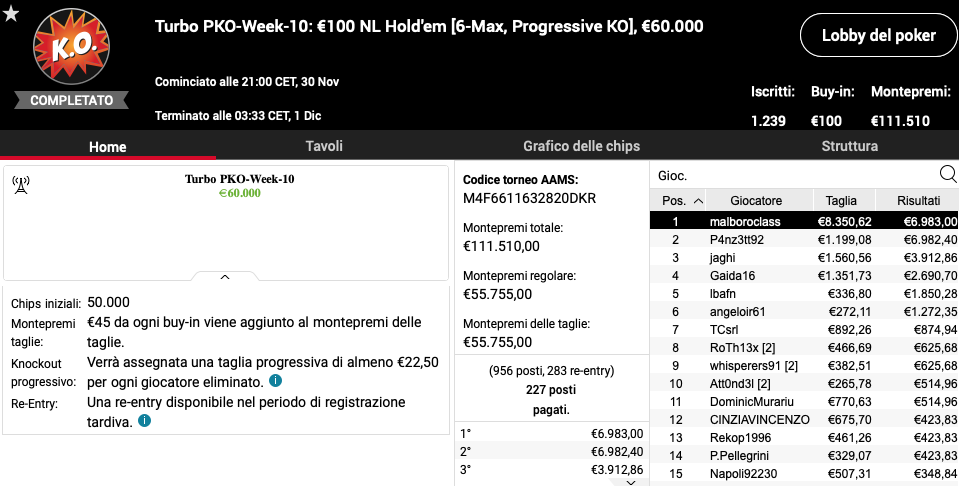Select the Home tab
This screenshot has height=486, width=959.
click(x=108, y=147)
